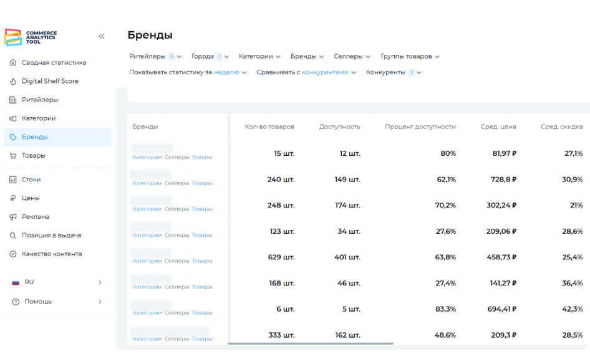Image resolution: width=590 pixels, height=364 pixels.
Task: Open the Города filter dropdown
Action: pyautogui.click(x=210, y=56)
